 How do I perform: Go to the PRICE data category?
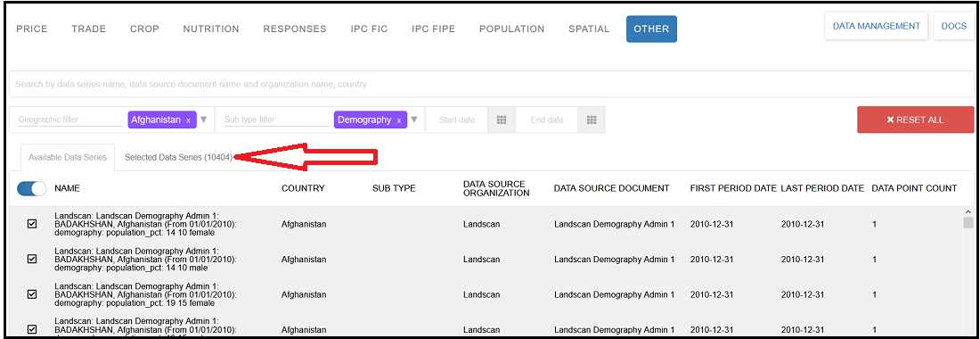32,29
